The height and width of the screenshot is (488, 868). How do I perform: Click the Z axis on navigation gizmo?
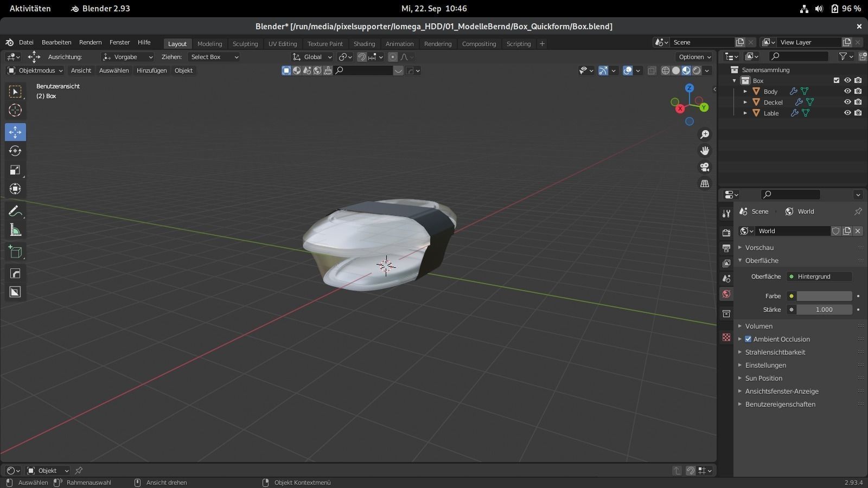[x=689, y=88]
